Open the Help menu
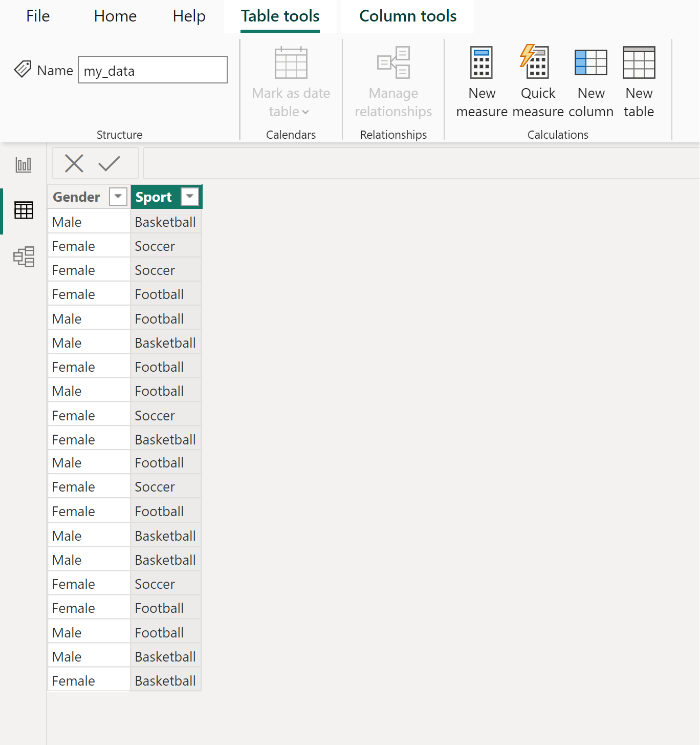700x745 pixels. tap(189, 16)
